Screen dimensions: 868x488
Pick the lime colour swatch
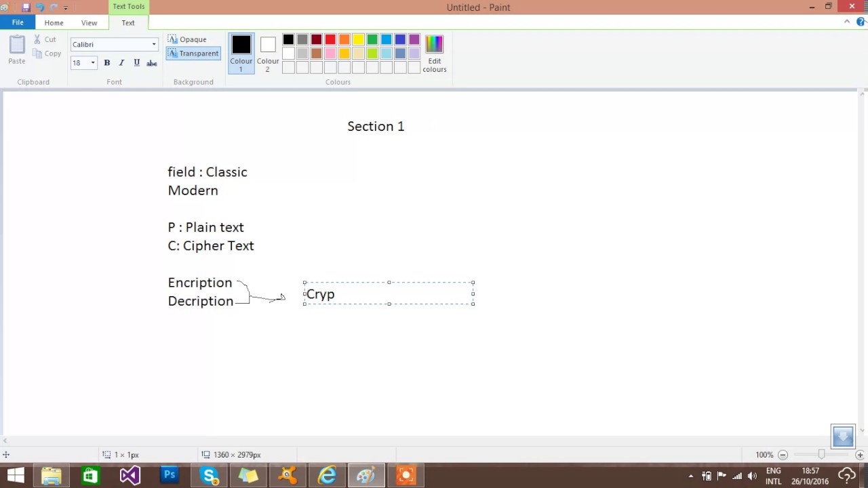pos(372,54)
